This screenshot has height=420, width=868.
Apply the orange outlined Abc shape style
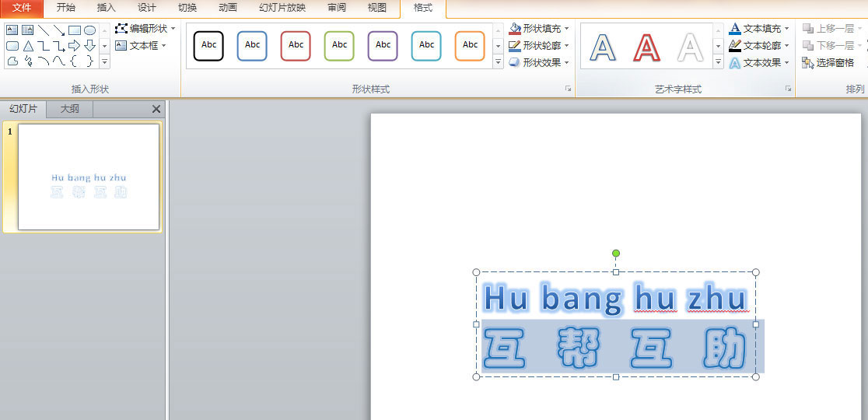pos(470,45)
